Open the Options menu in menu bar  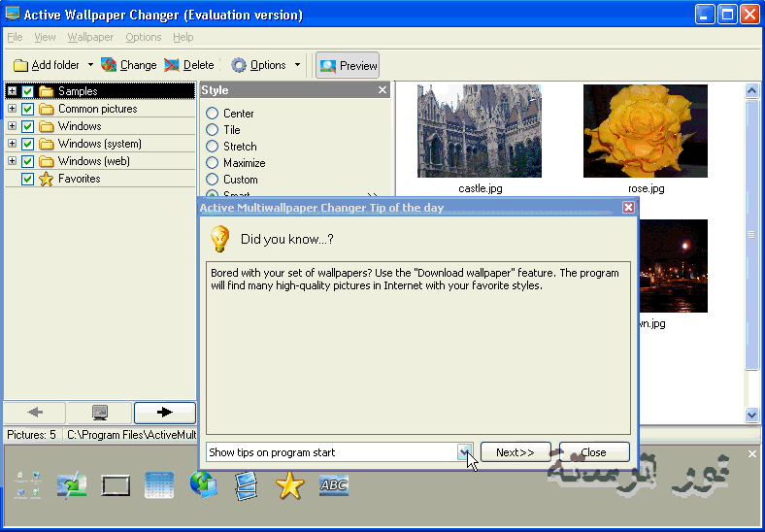pos(144,37)
